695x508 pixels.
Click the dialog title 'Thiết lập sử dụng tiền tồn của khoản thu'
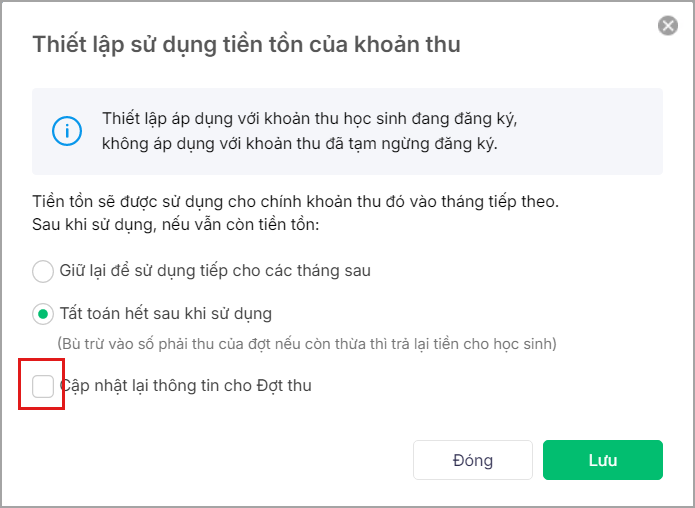(246, 44)
